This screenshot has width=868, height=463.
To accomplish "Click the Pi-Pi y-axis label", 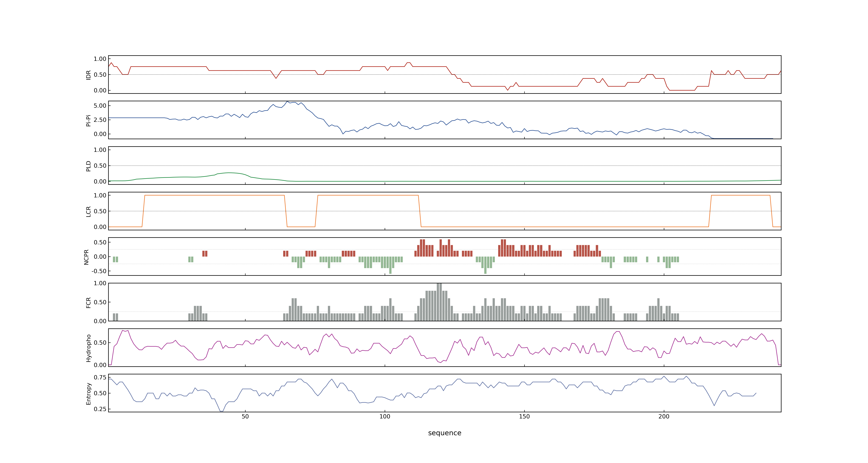I will click(88, 120).
